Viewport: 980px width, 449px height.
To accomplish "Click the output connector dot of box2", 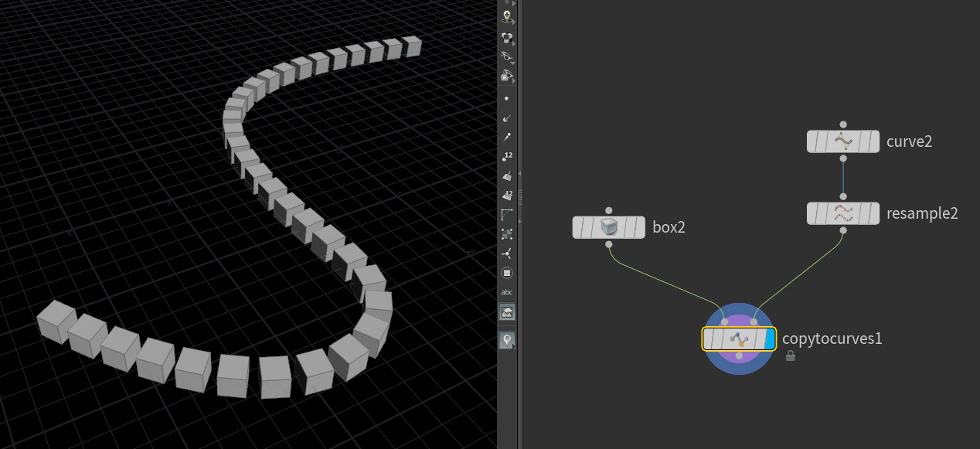I will [x=609, y=245].
